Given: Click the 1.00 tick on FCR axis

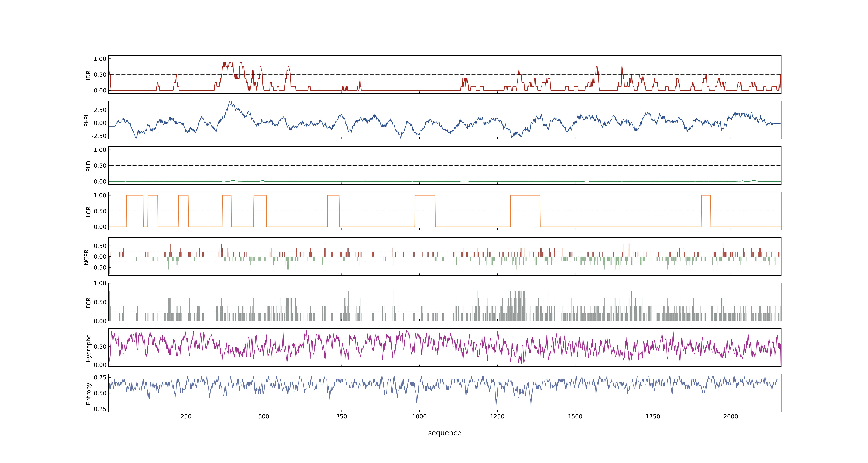Looking at the screenshot, I should (100, 283).
